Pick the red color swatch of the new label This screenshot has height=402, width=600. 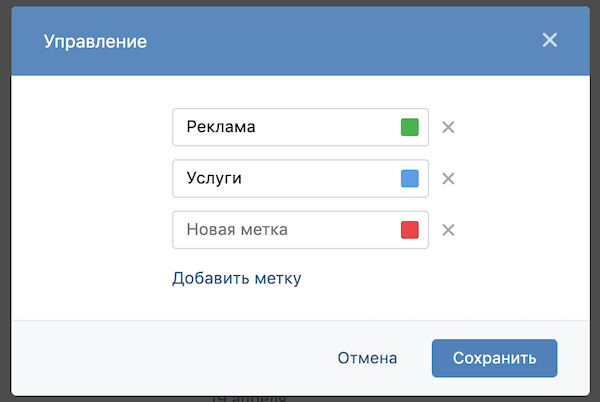(x=409, y=230)
